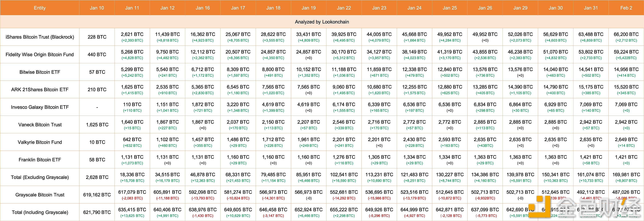
Task: Select the 25,067 BTC iShares Jan 17 cell
Action: pos(238,37)
